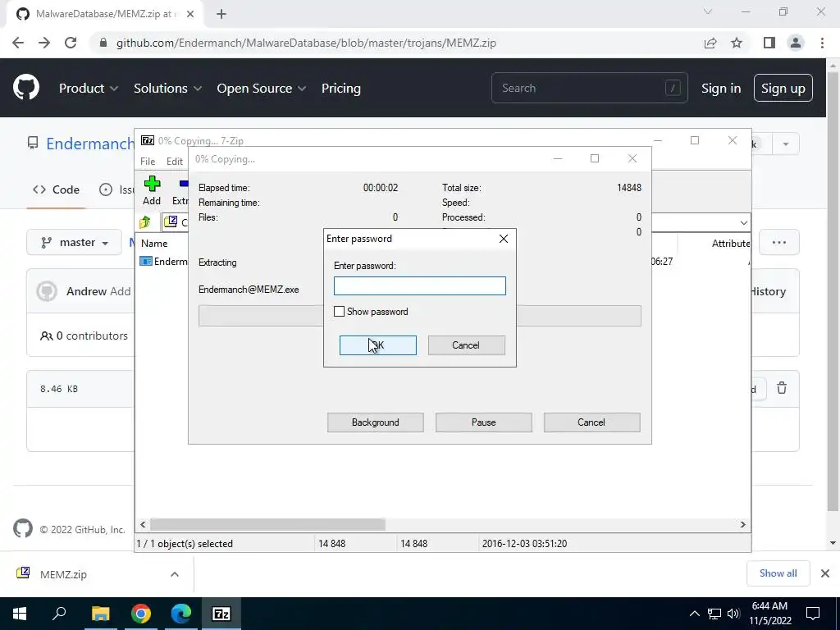
Task: Close the Enter password dialog with X
Action: 504,239
